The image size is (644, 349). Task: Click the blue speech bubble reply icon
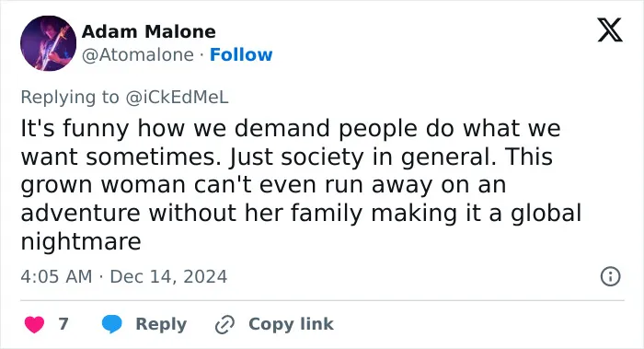[111, 324]
